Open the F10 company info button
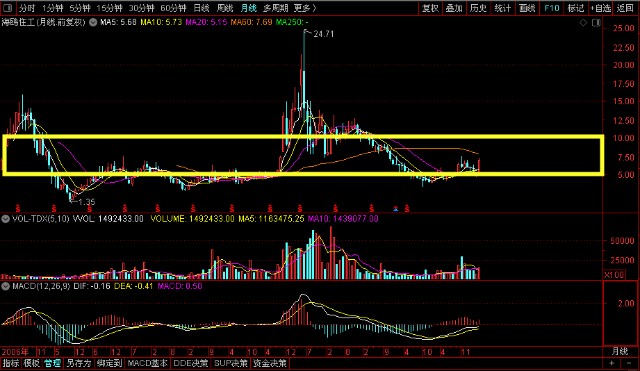The image size is (640, 371). (x=552, y=8)
